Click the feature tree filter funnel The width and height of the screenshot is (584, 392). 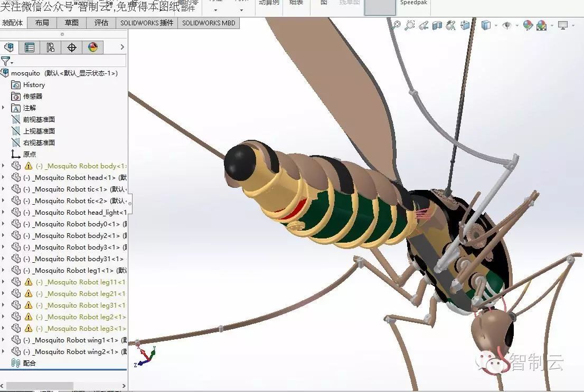[6, 61]
